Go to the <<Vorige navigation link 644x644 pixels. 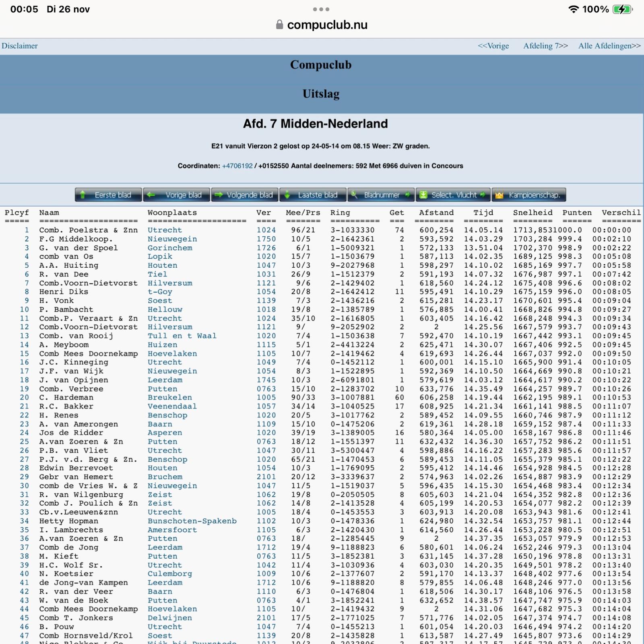click(493, 46)
